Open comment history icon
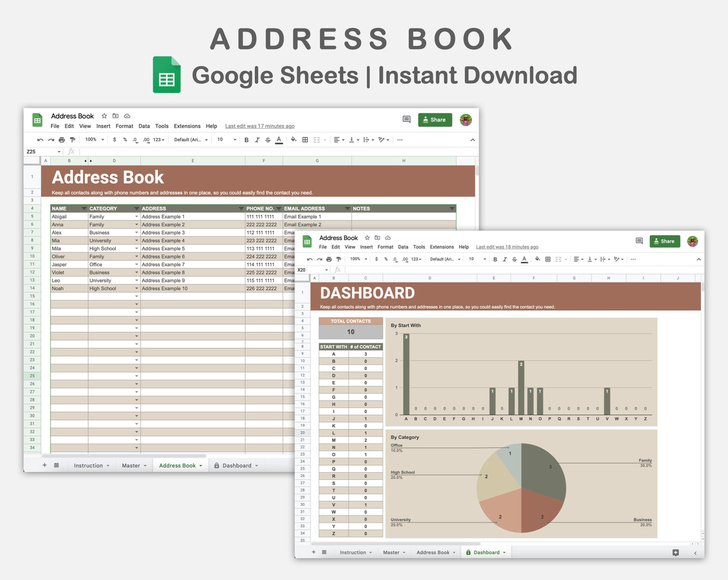Viewport: 728px width, 580px height. pyautogui.click(x=407, y=119)
